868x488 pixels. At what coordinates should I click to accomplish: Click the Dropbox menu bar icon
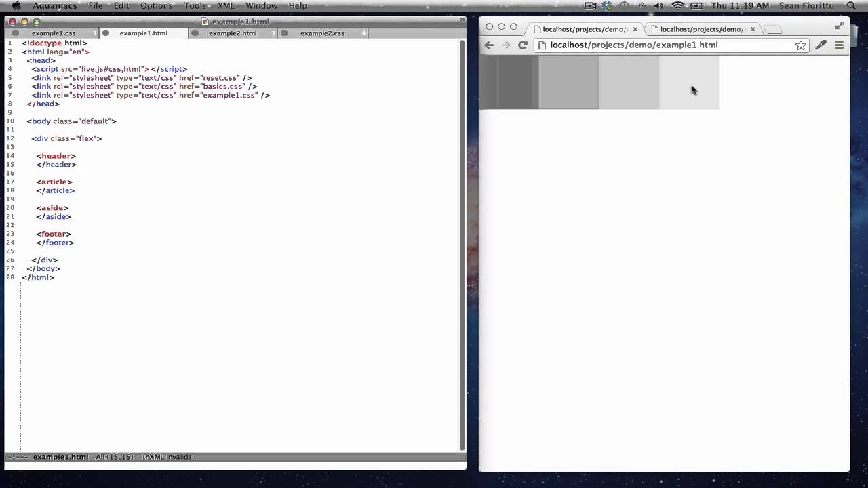(607, 6)
